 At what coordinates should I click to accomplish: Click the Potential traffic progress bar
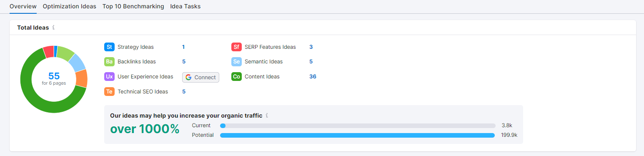(358, 135)
